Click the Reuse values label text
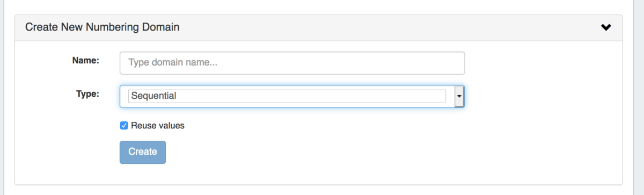Image resolution: width=644 pixels, height=195 pixels. coord(158,125)
